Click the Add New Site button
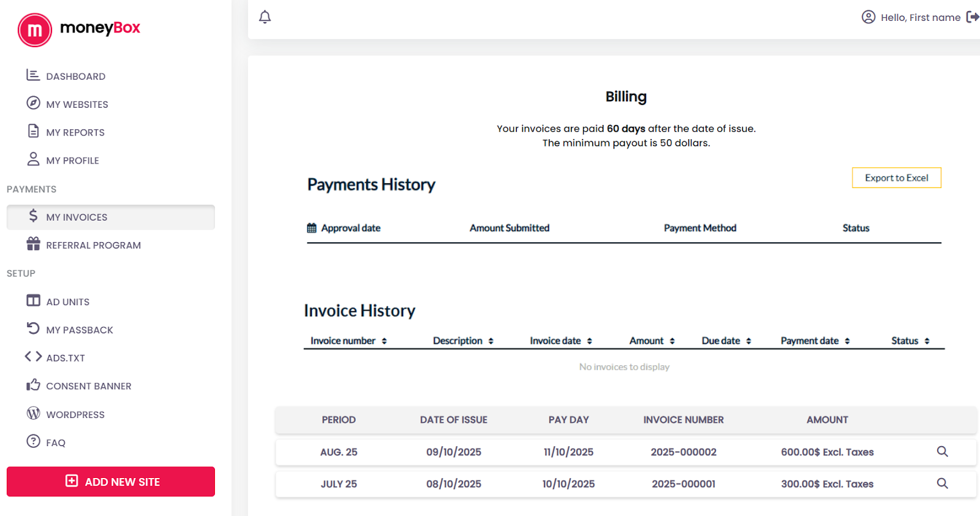 111,482
